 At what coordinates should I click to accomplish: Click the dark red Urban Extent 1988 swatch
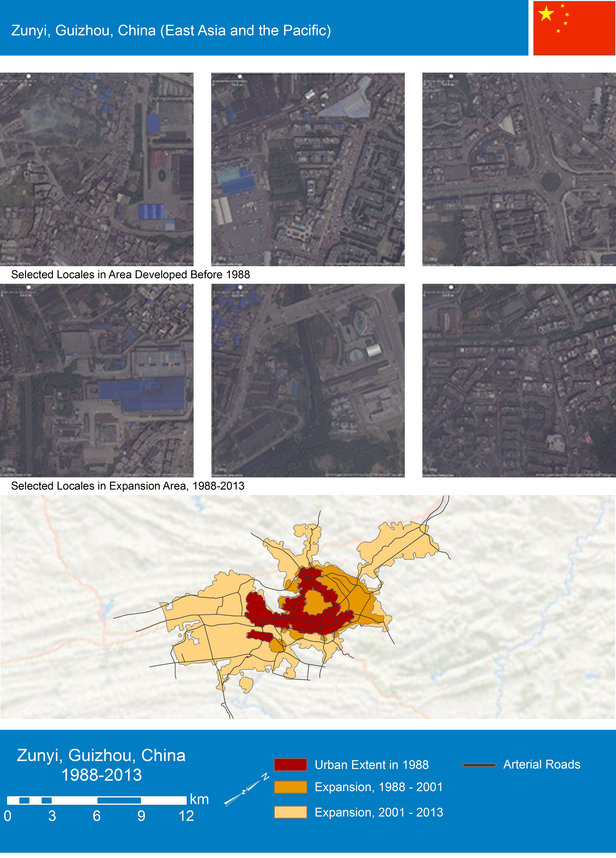coord(290,765)
